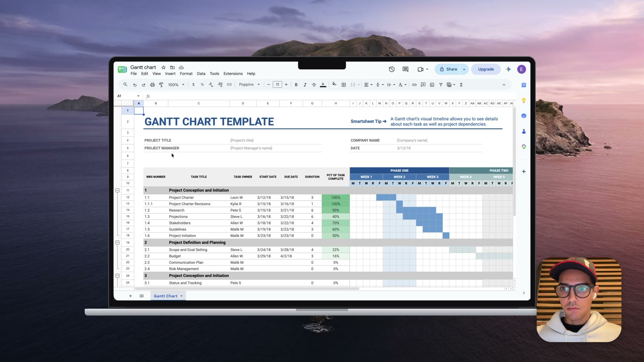Click the print icon in toolbar
This screenshot has height=362, width=644.
point(152,85)
